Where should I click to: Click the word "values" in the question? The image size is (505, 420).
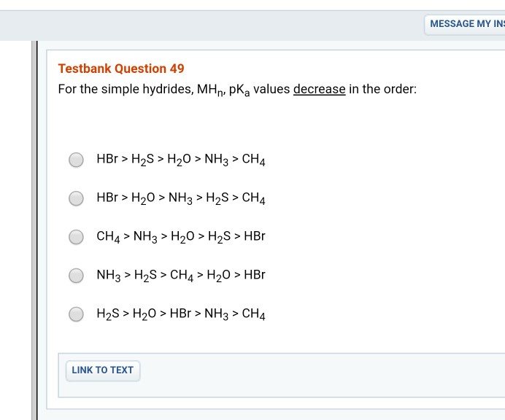tap(271, 90)
